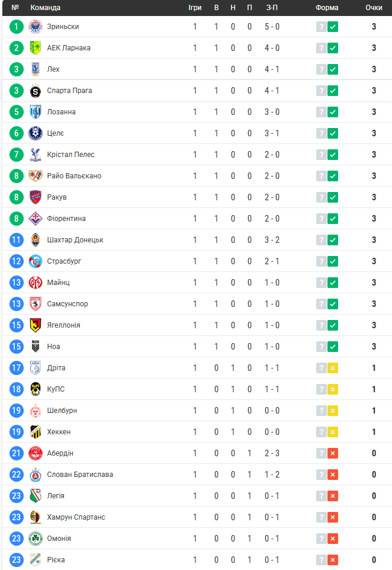Click the Команда column header
The height and width of the screenshot is (570, 392).
(x=46, y=8)
